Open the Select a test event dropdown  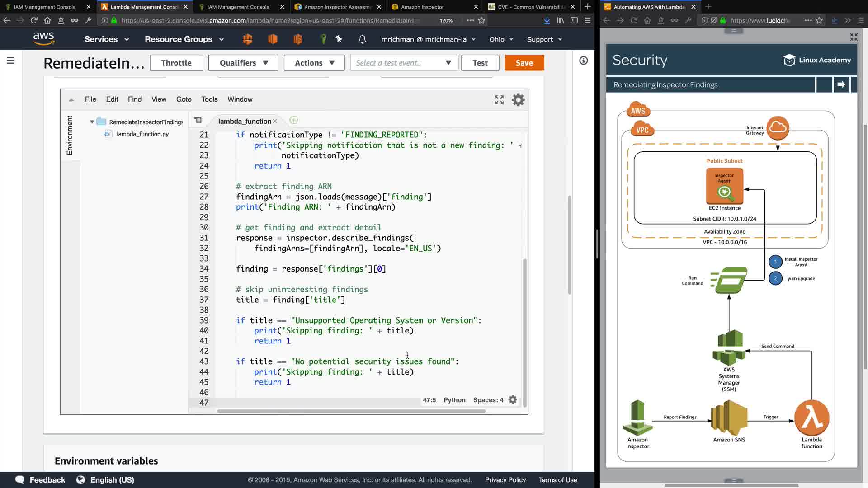click(404, 63)
